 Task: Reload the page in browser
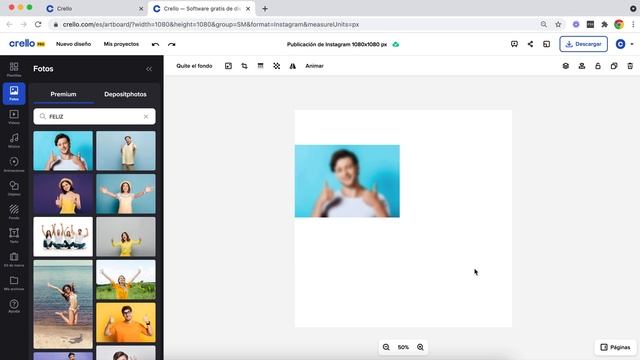(38, 24)
